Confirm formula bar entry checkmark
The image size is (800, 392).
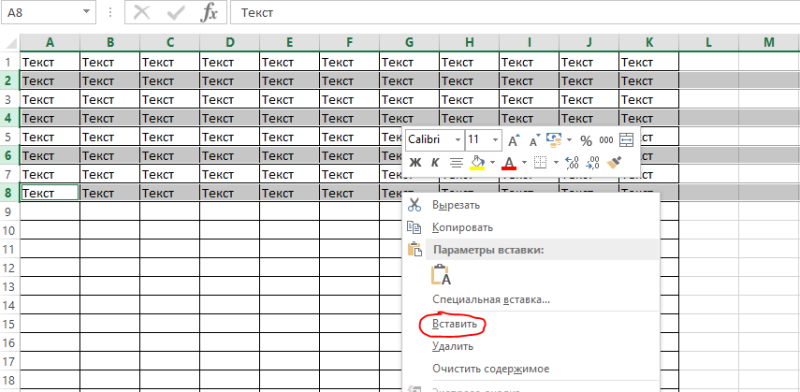pyautogui.click(x=175, y=13)
